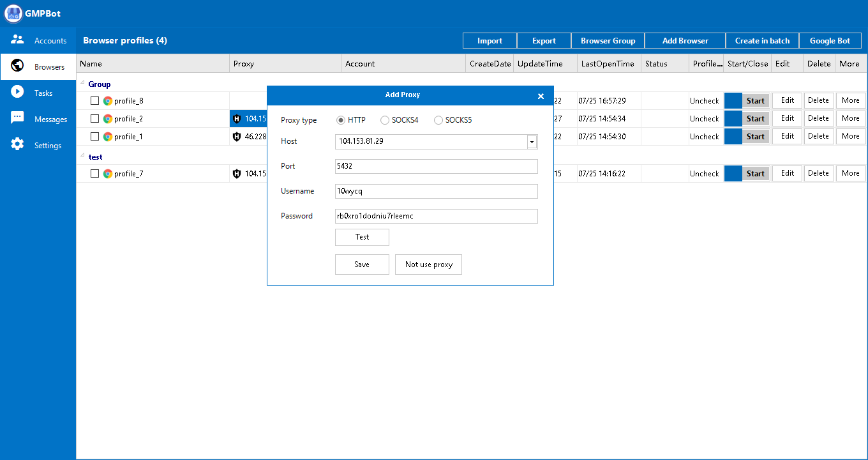Open the Browsers section

(x=38, y=66)
